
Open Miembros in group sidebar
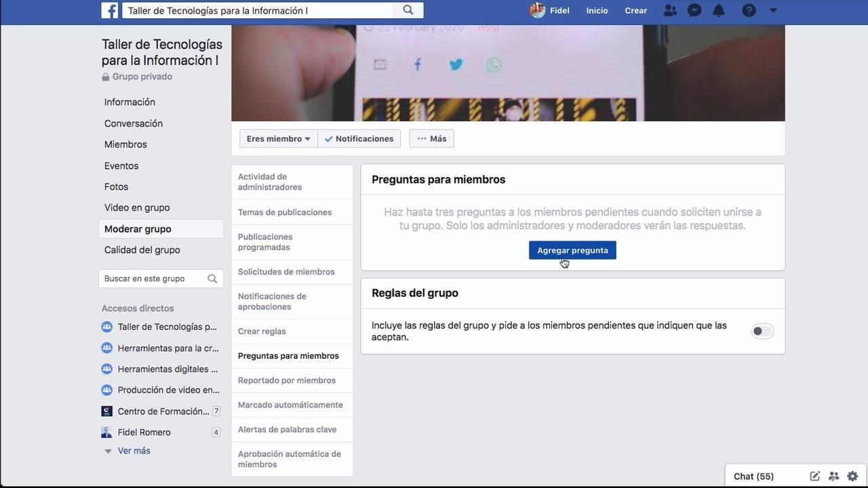coord(125,144)
